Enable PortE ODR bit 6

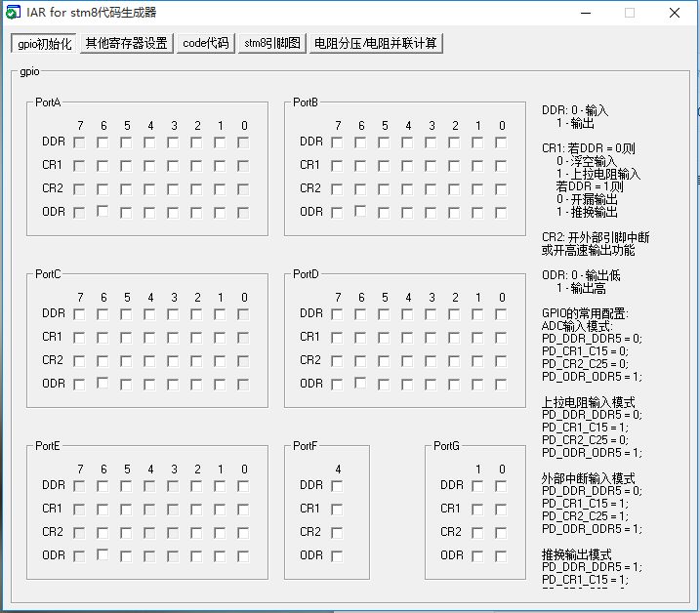pyautogui.click(x=103, y=554)
